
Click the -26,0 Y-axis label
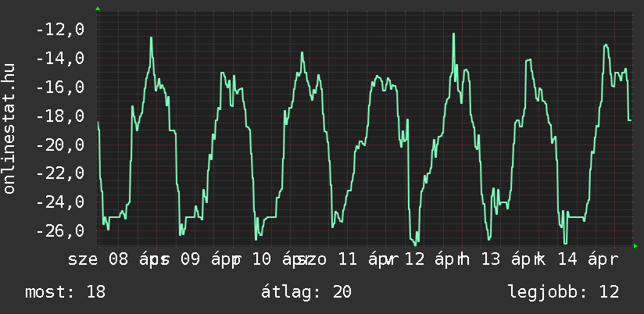(x=59, y=231)
